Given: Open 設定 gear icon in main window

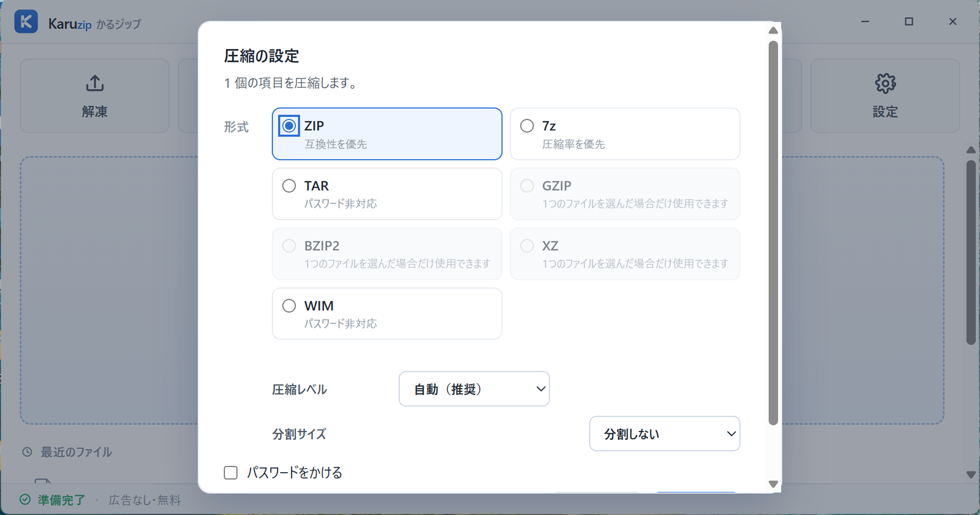Looking at the screenshot, I should pos(885,83).
